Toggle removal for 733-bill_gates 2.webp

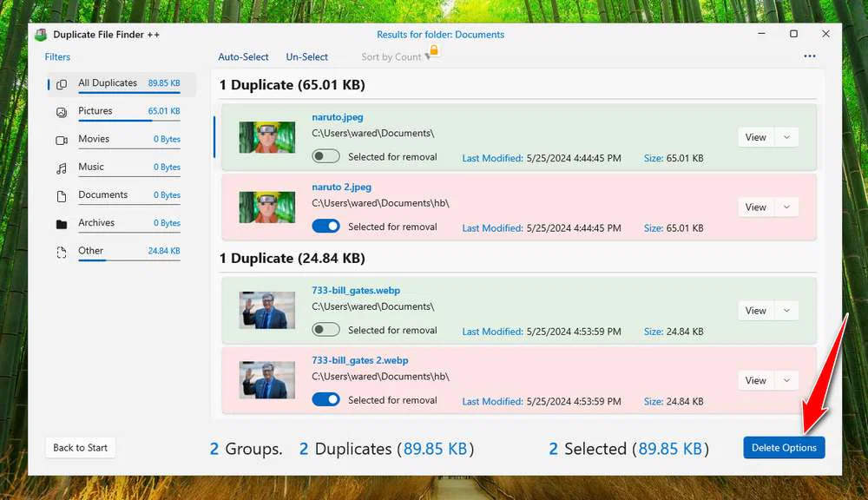[x=325, y=399]
